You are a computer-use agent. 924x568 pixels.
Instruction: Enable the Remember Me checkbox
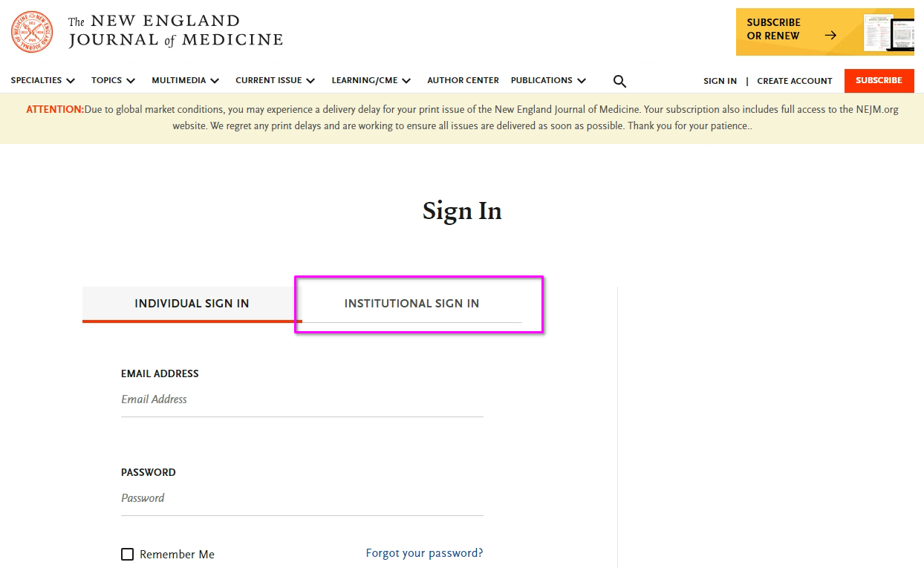click(128, 555)
